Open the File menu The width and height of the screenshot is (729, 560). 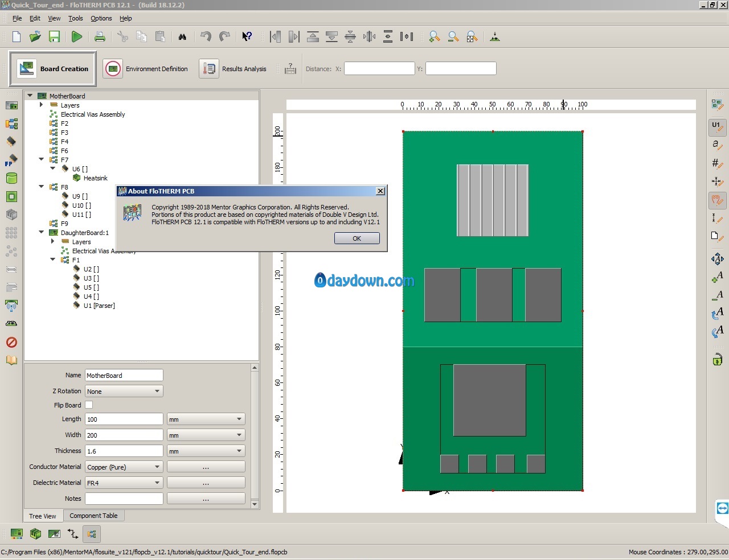coord(17,18)
